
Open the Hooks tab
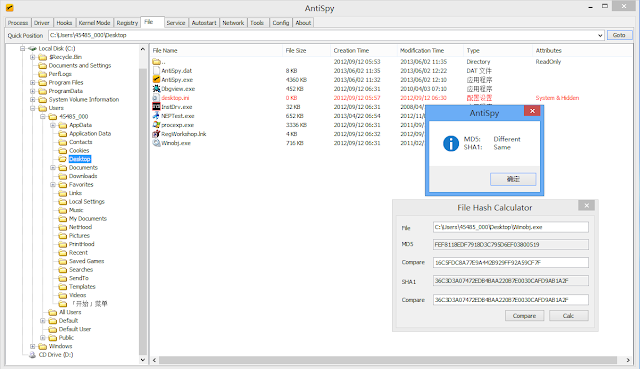[x=64, y=23]
